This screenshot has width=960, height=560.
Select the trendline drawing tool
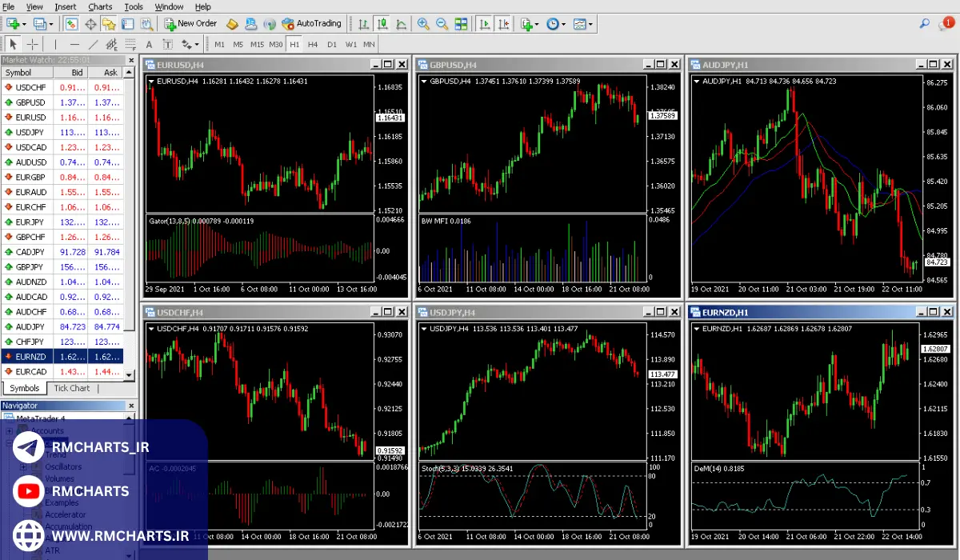coord(93,44)
